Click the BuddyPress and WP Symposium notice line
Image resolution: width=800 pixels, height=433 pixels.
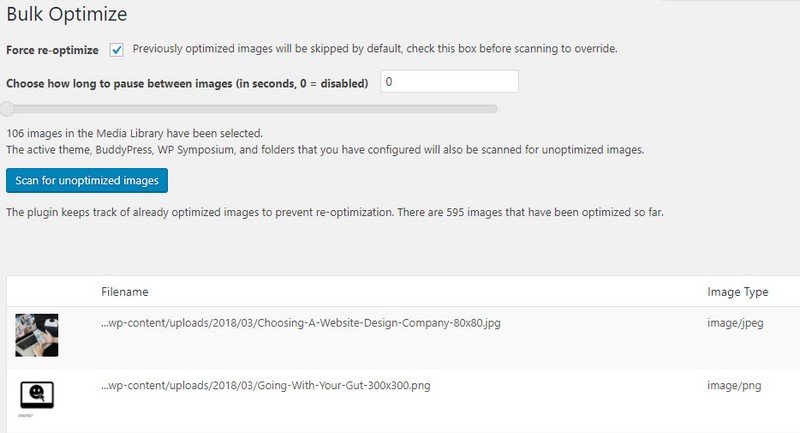(325, 150)
